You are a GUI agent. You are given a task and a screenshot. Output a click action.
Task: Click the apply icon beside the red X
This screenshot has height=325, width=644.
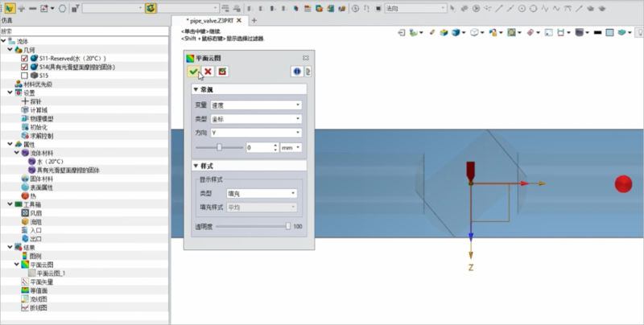[x=222, y=72]
